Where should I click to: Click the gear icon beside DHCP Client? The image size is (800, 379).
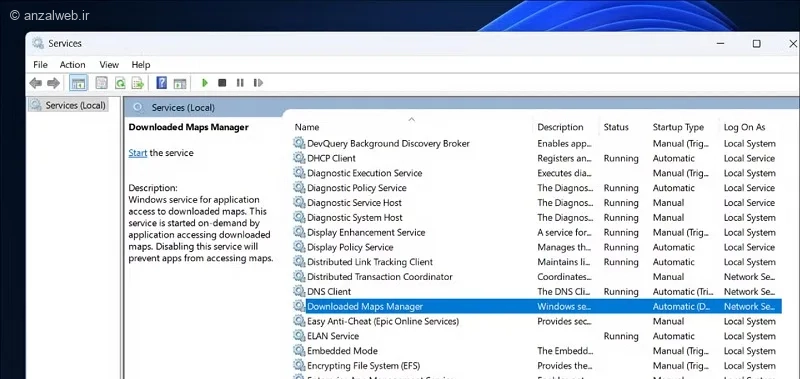click(299, 158)
